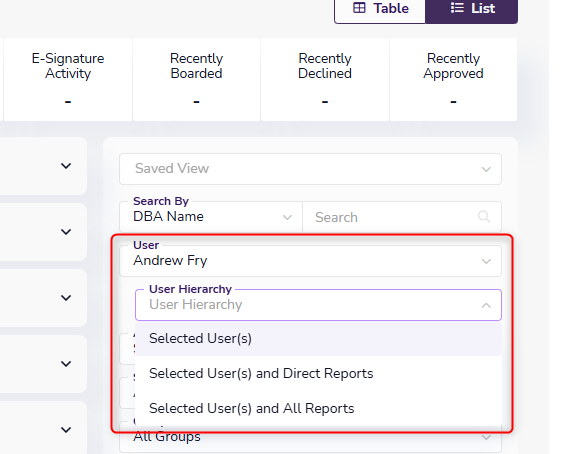Screen dimensions: 569x454
Task: Click the magnifier search icon
Action: (484, 217)
